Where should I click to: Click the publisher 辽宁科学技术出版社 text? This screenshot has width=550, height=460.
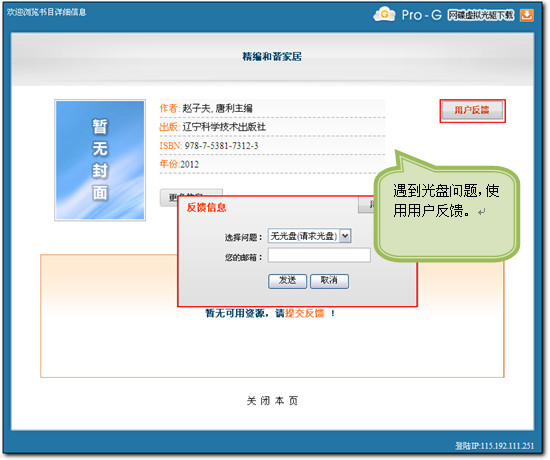pos(224,127)
